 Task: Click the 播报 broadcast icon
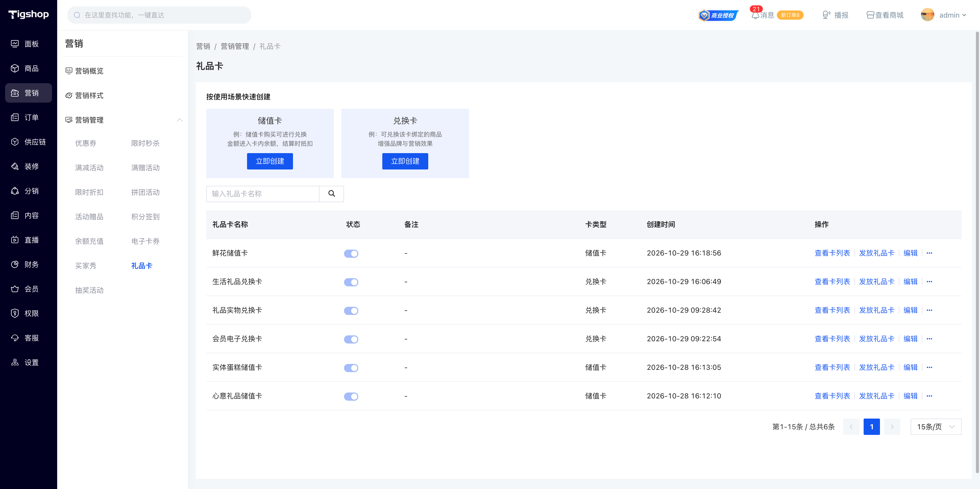(826, 15)
